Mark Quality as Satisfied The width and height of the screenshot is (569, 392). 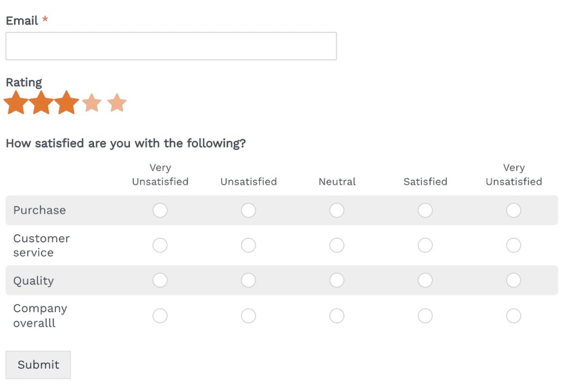click(425, 280)
